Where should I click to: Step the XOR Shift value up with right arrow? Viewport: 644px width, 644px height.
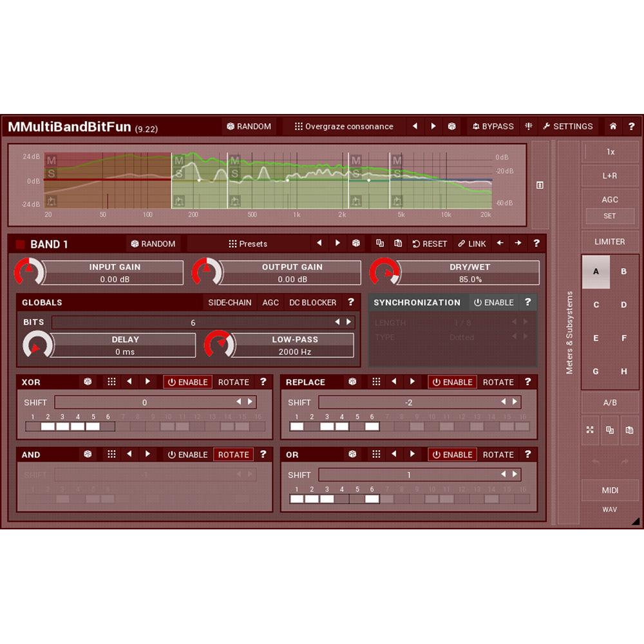[251, 402]
